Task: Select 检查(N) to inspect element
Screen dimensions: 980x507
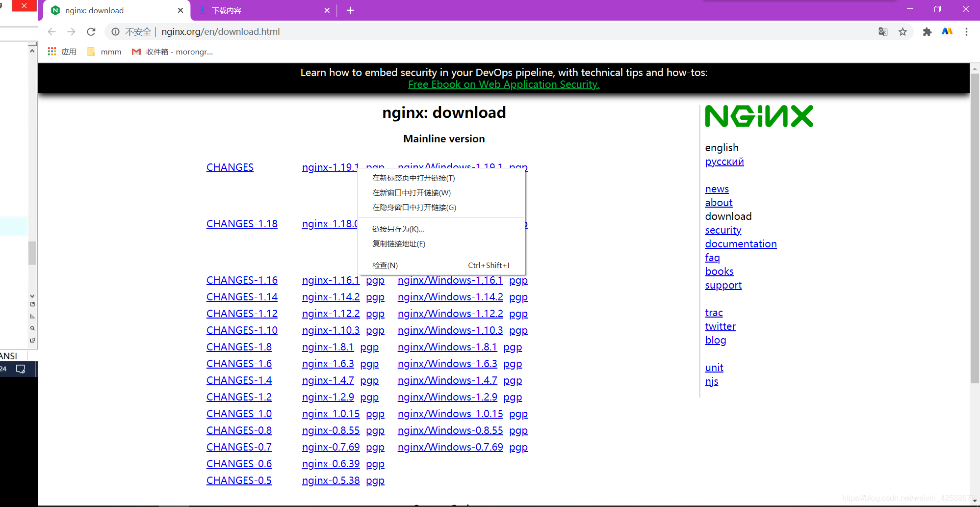Action: pyautogui.click(x=441, y=266)
